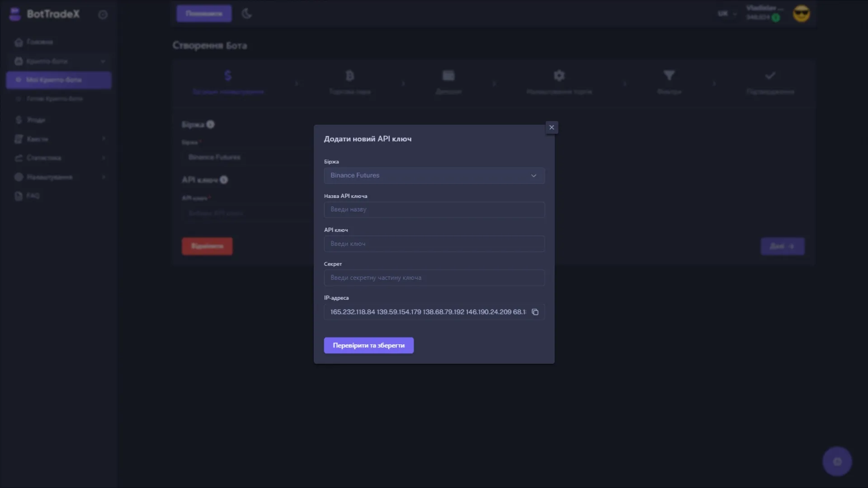Click the user avatar in top bar
868x488 pixels.
801,14
